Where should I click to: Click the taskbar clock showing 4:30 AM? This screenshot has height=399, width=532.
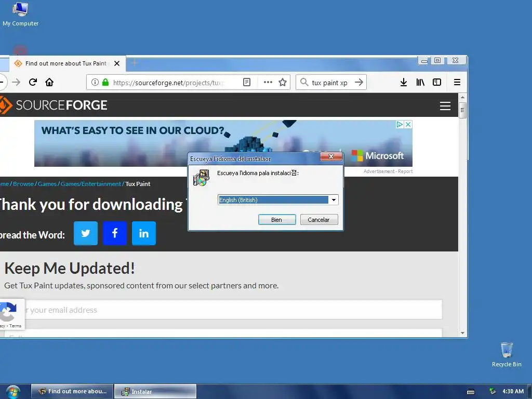tap(513, 391)
